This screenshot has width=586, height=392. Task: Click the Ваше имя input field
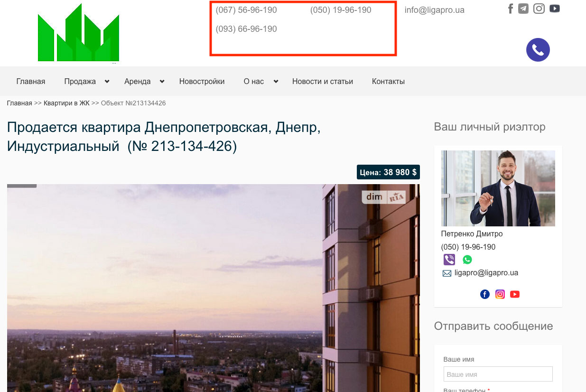[x=498, y=374]
